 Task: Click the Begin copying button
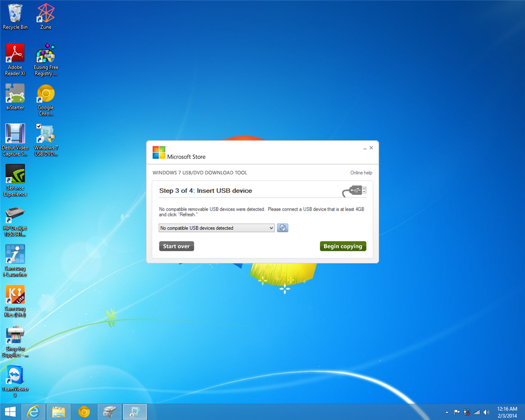click(x=343, y=246)
